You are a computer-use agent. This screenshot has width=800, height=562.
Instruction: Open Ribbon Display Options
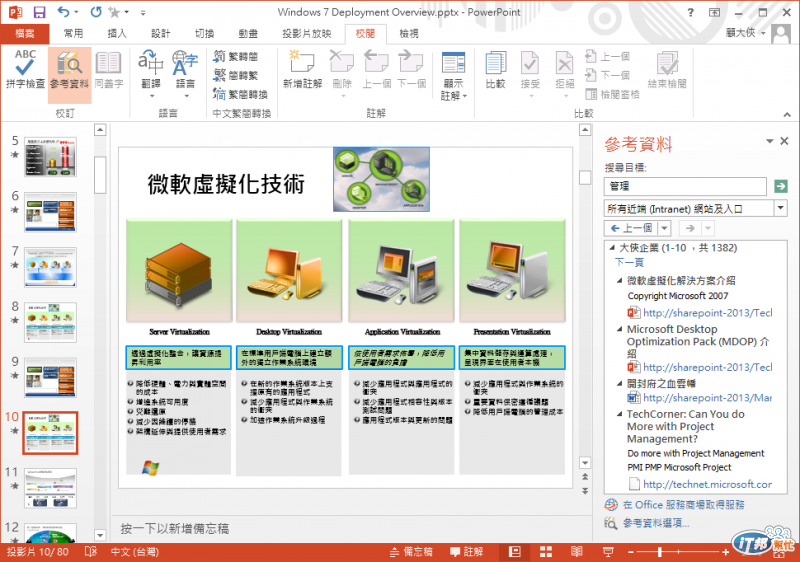[715, 12]
